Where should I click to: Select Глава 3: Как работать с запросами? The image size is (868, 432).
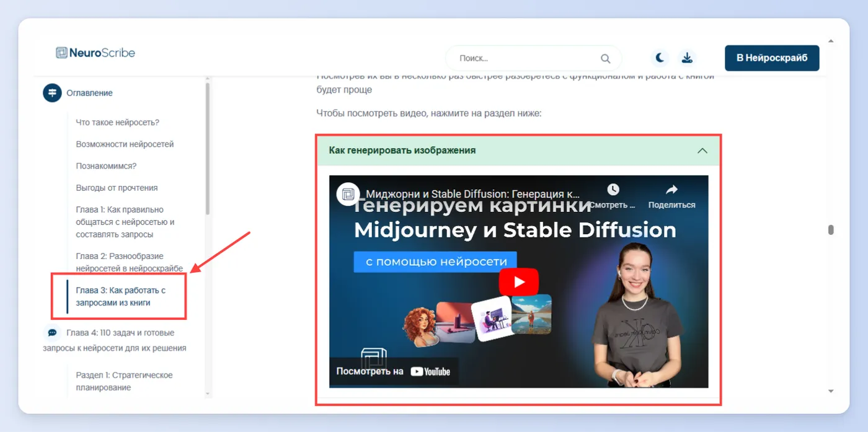click(x=121, y=296)
